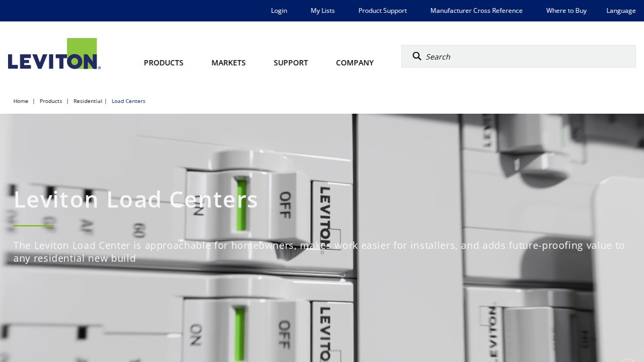This screenshot has height=362, width=644.
Task: Open Manufacturer Cross Reference
Action: [477, 11]
